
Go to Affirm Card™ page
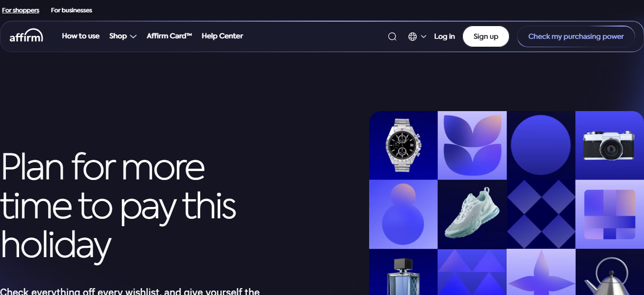tap(169, 36)
